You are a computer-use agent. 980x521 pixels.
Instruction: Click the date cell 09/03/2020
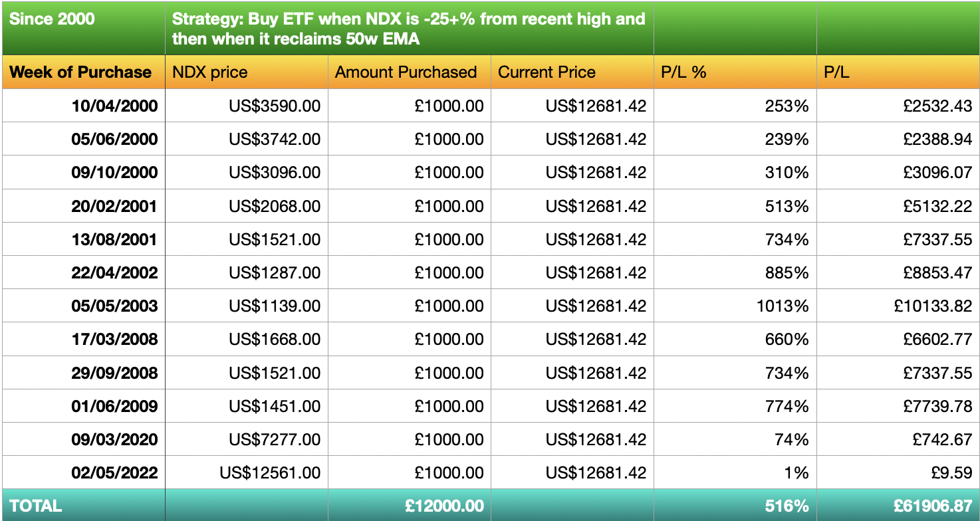pyautogui.click(x=83, y=439)
